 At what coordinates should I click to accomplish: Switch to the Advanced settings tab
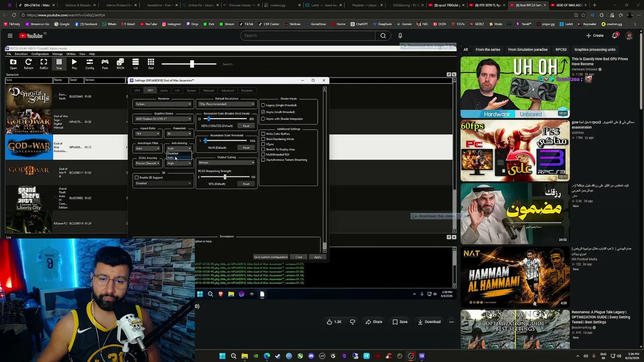pos(227,90)
